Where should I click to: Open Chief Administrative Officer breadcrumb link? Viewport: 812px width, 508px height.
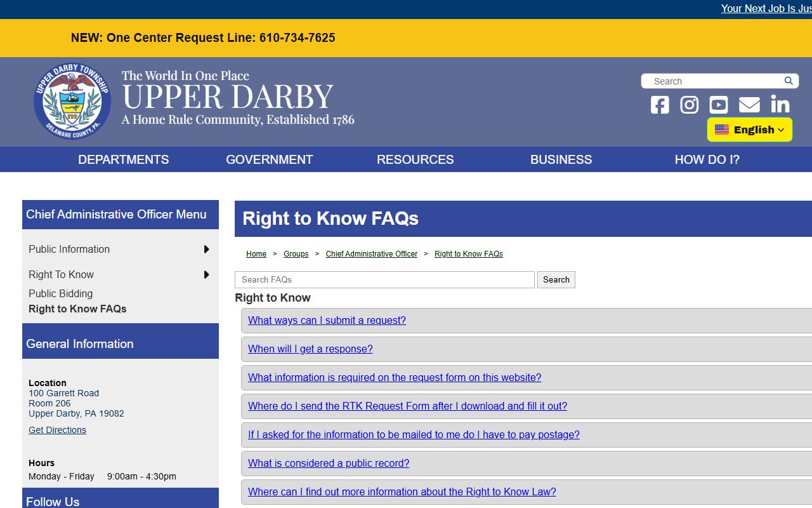click(372, 254)
